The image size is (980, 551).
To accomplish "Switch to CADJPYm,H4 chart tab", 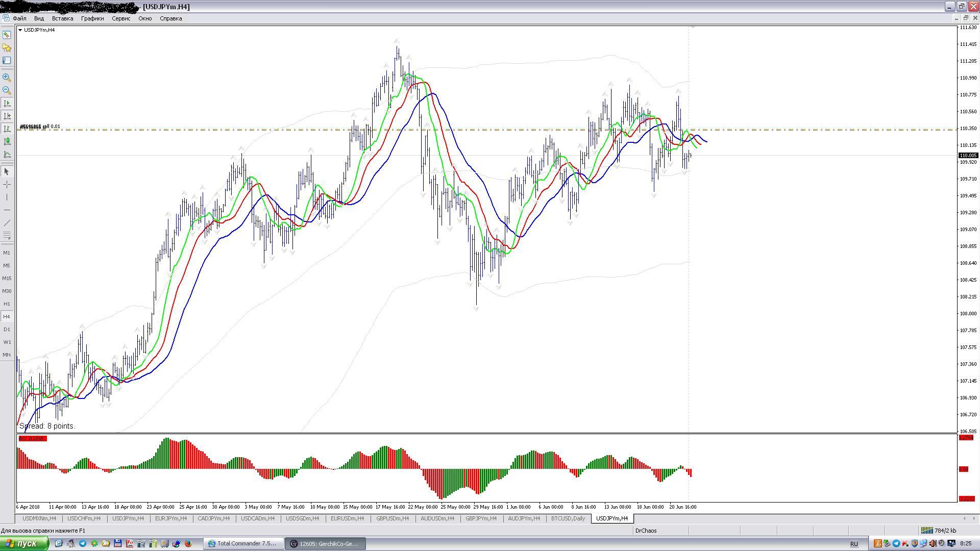I will point(213,518).
